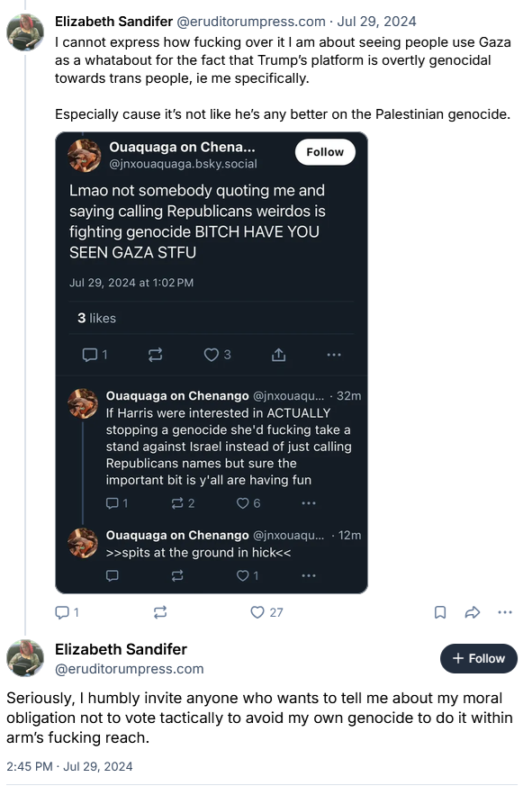The image size is (532, 786).
Task: Open Elizabeth Sandifer's avatar in top post
Action: pos(25,32)
